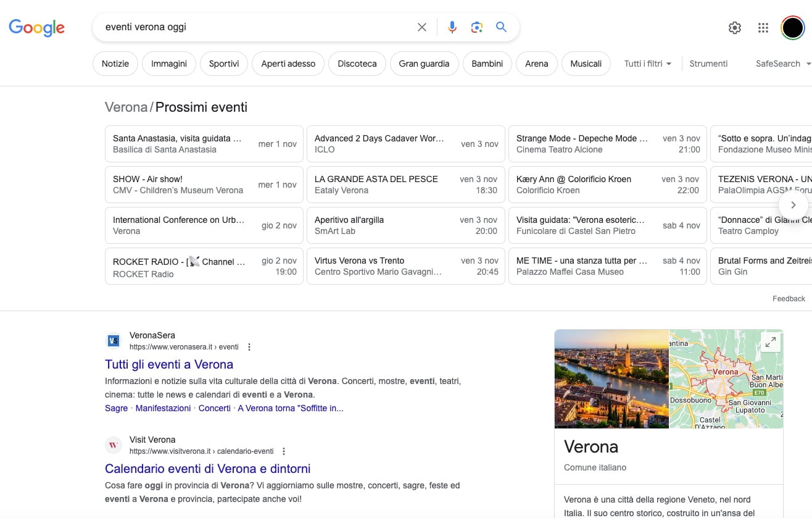Viewport: 812px width, 518px height.
Task: Open the Brutal Forms and Zeitreise event
Action: pyautogui.click(x=761, y=266)
